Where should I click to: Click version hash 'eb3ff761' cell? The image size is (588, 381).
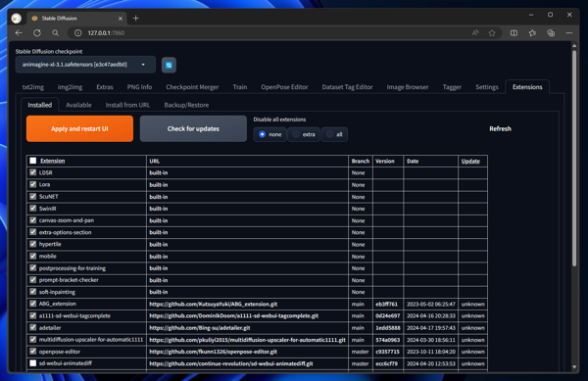coord(388,304)
